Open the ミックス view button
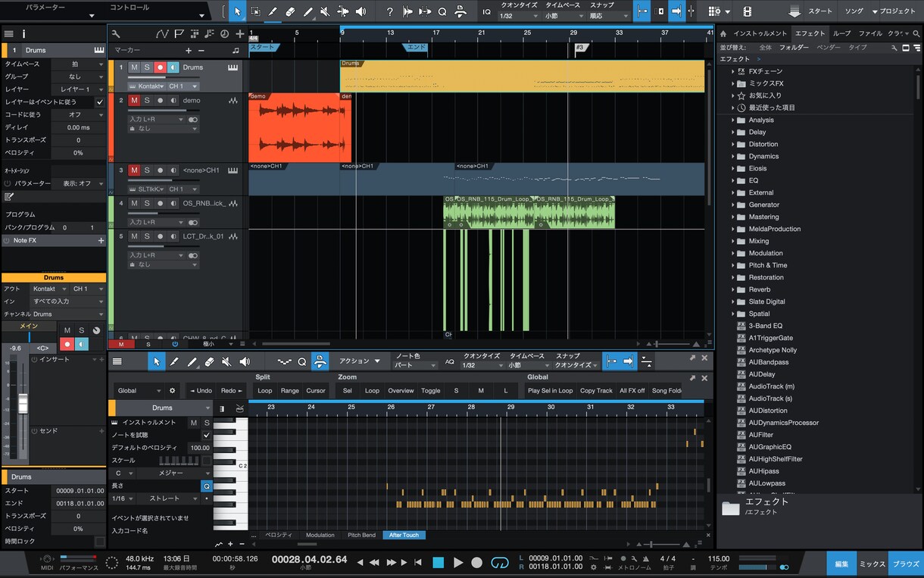Viewport: 924px width, 578px height. click(872, 564)
